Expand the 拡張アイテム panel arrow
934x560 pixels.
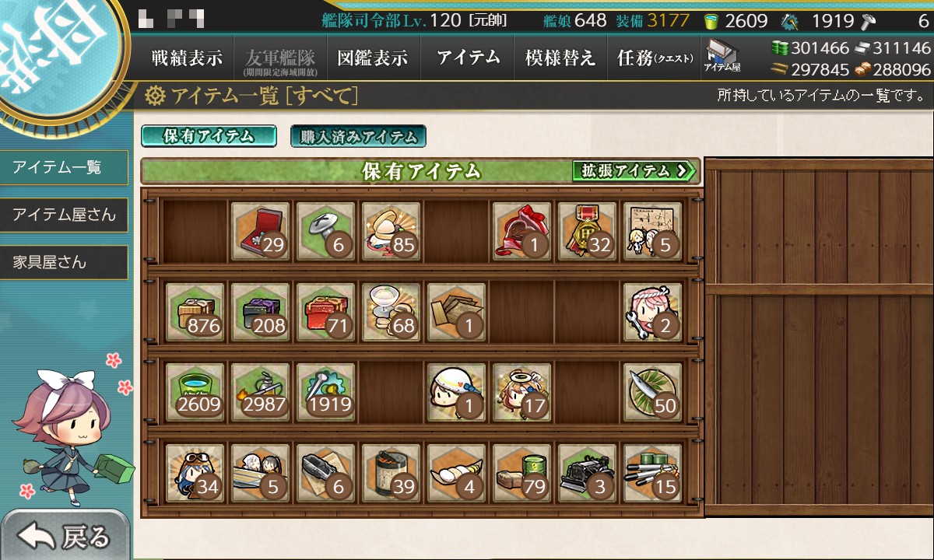tap(634, 170)
